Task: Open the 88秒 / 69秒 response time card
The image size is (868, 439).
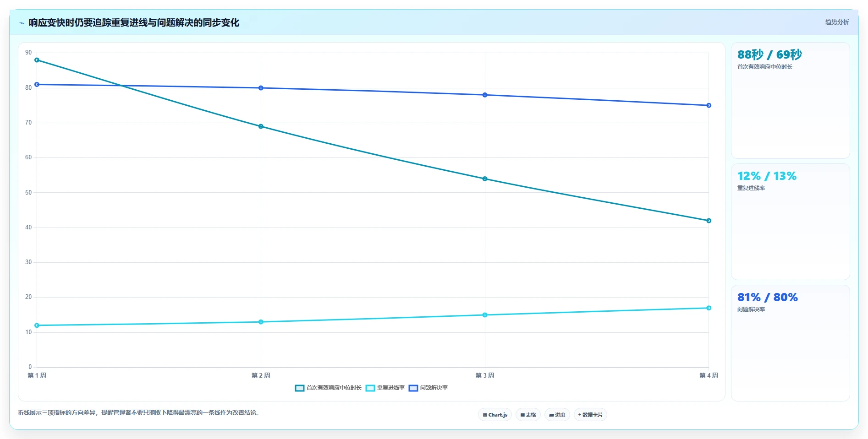Action: (791, 101)
